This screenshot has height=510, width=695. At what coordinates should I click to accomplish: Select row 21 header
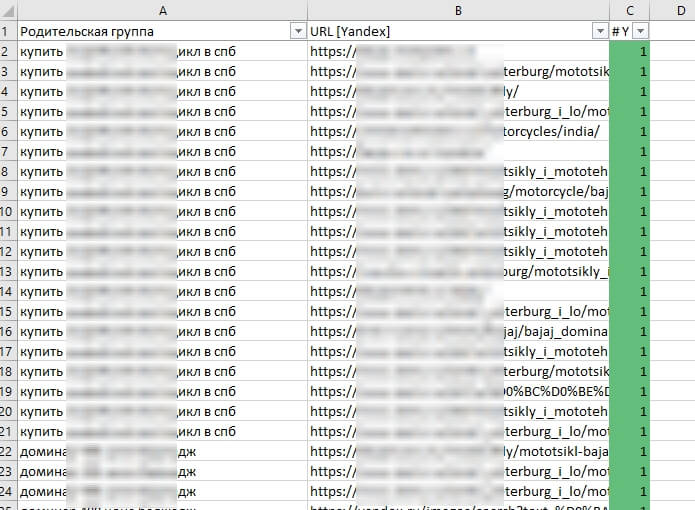[x=8, y=431]
